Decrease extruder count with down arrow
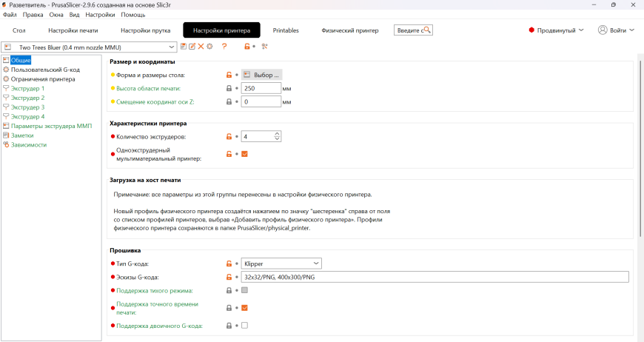Screen dimensions: 644x342 click(x=278, y=138)
